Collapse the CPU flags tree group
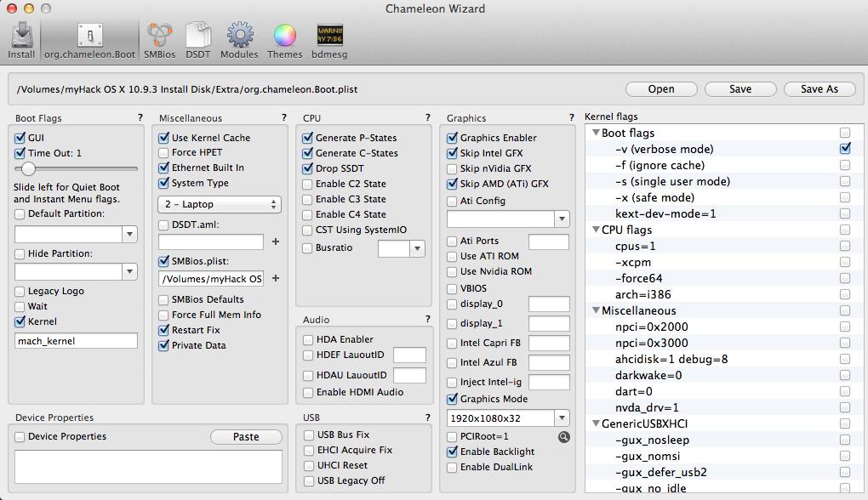The height and width of the screenshot is (500, 868). pyautogui.click(x=596, y=230)
